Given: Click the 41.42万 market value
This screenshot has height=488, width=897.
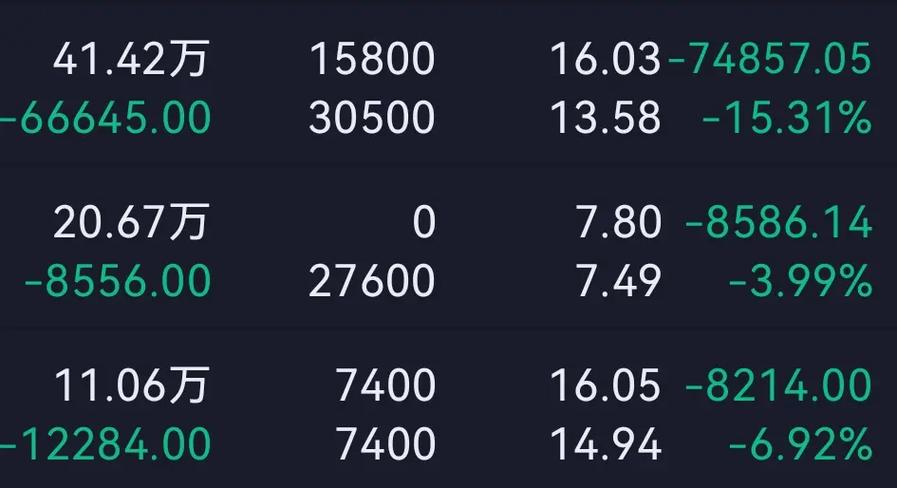Looking at the screenshot, I should pos(130,59).
